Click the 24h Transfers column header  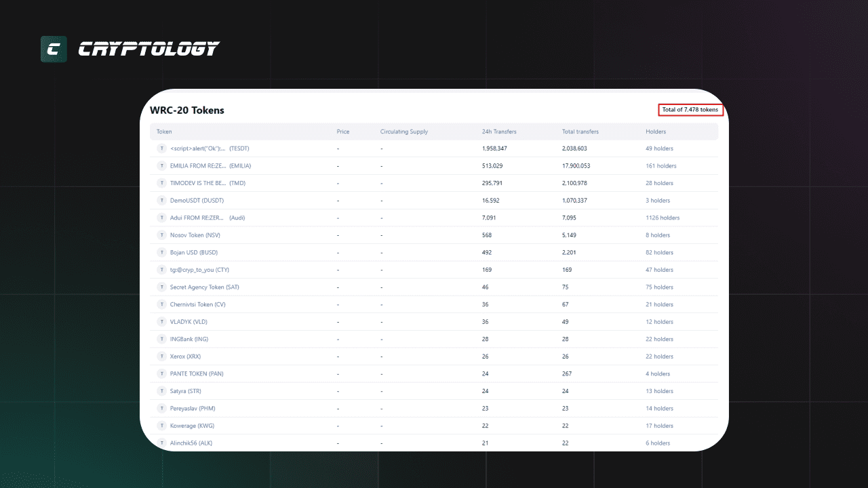point(499,131)
